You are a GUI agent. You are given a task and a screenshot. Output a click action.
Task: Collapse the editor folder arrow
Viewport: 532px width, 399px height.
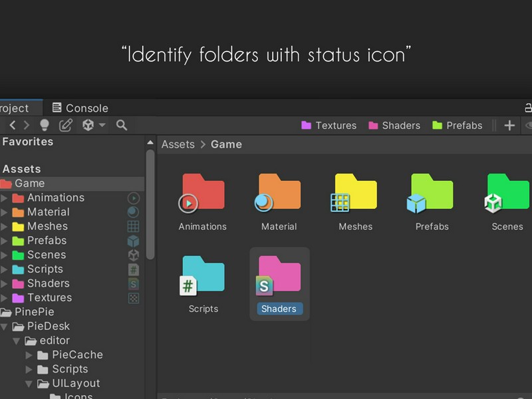coord(16,341)
